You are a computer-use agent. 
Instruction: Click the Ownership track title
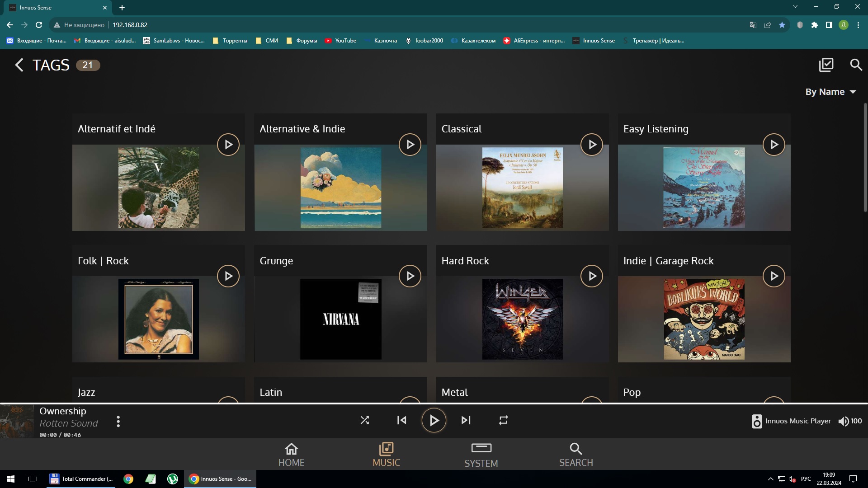[x=63, y=411]
